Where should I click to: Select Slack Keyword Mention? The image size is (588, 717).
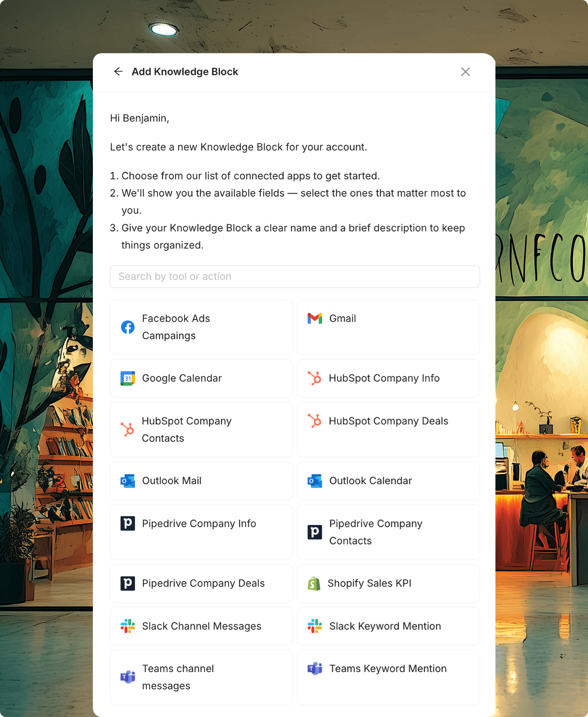[388, 626]
